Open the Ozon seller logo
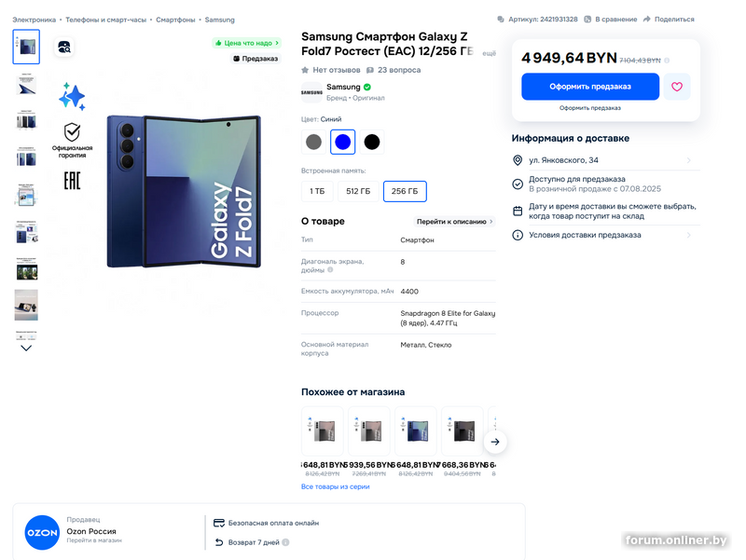The width and height of the screenshot is (746, 560). 42,531
